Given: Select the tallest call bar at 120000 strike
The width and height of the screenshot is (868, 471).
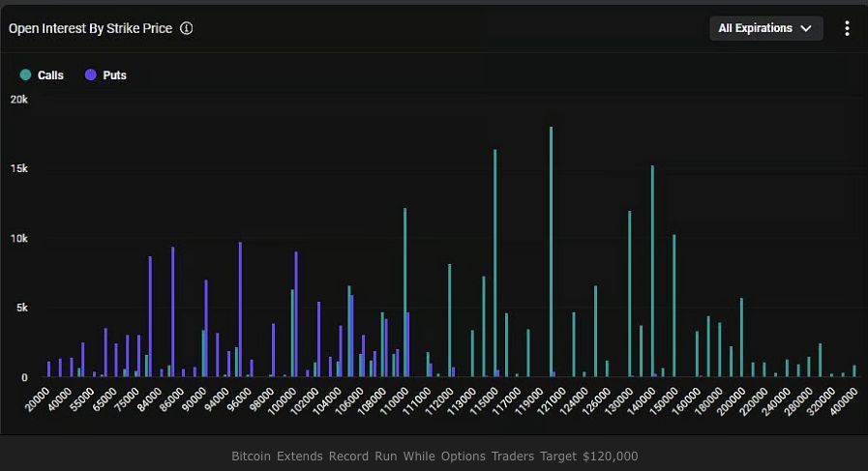Looking at the screenshot, I should coord(551,251).
